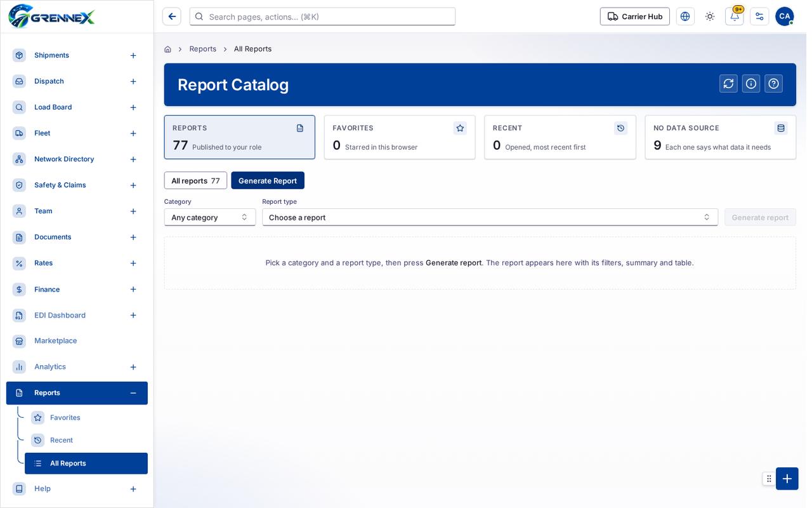The width and height of the screenshot is (812, 508).
Task: Open Marketplace in sidebar
Action: click(x=77, y=341)
